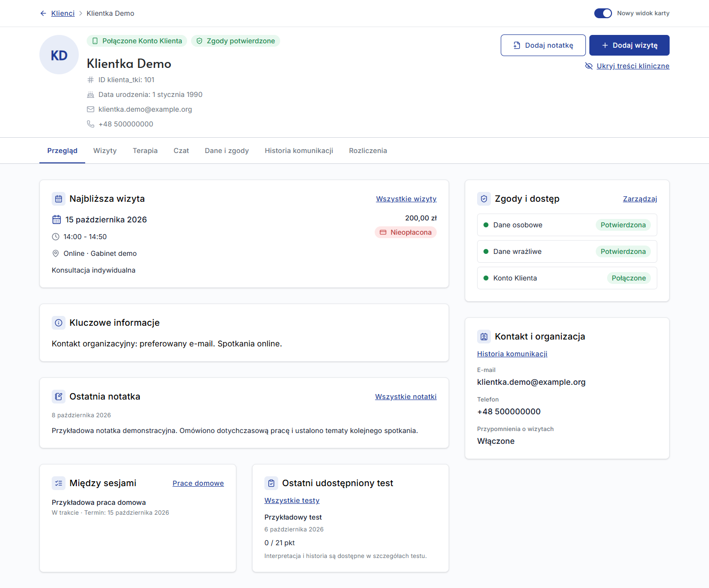
Task: Open the Prace domowe link
Action: [198, 483]
